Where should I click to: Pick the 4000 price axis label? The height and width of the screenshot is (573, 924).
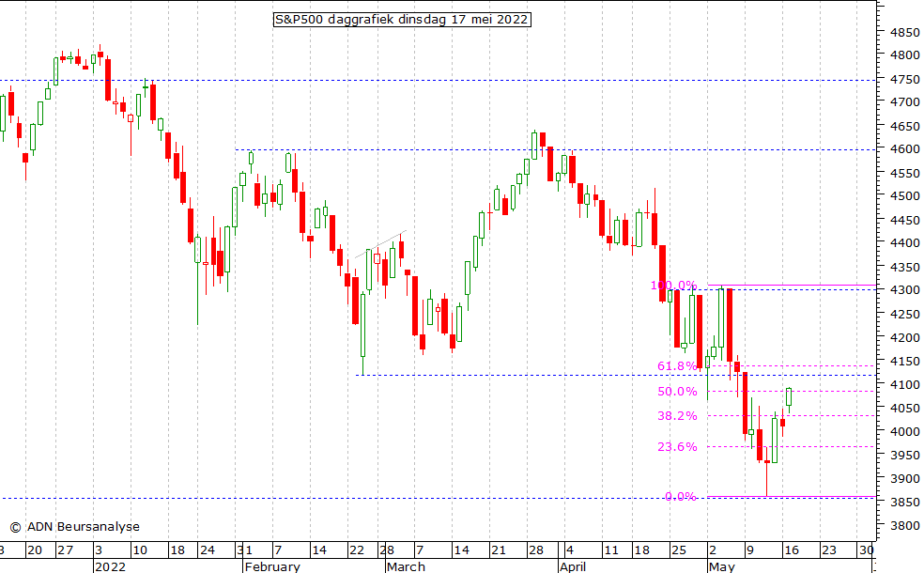tap(904, 431)
